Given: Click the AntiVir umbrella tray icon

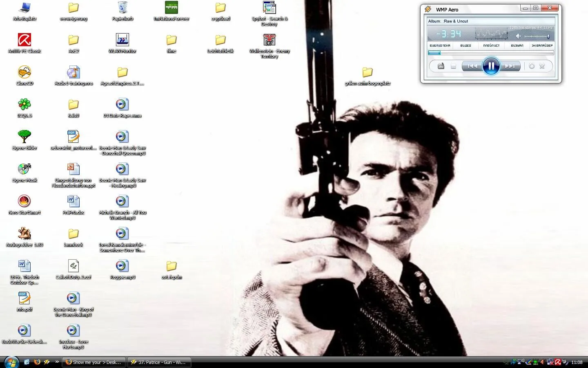Looking at the screenshot, I should coord(558,362).
